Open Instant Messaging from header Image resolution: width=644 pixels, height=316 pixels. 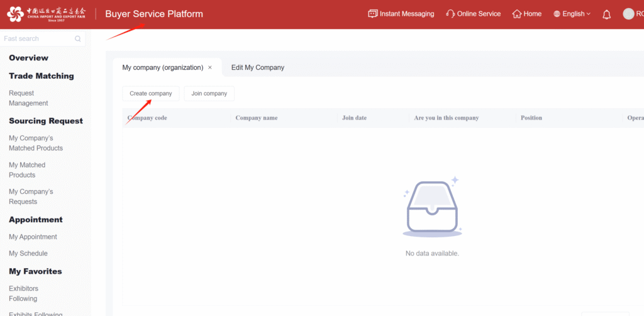tap(401, 14)
